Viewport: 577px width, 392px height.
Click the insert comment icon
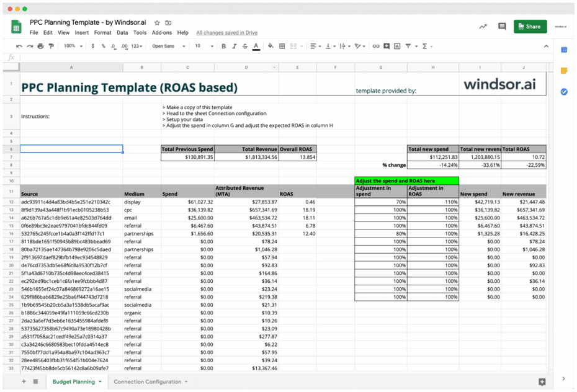click(387, 46)
